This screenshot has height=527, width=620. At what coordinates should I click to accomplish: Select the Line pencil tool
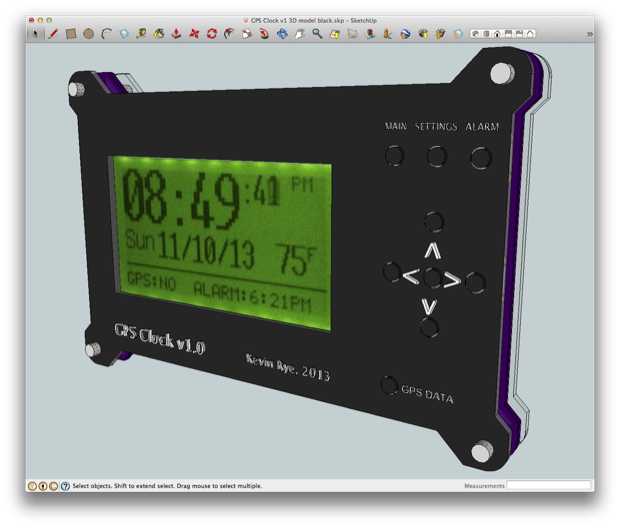53,34
